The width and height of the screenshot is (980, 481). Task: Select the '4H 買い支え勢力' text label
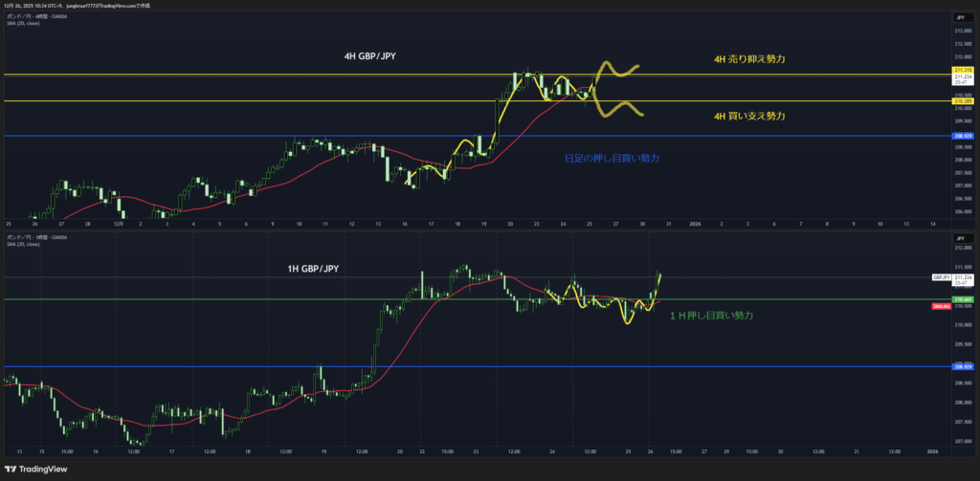[x=749, y=116]
